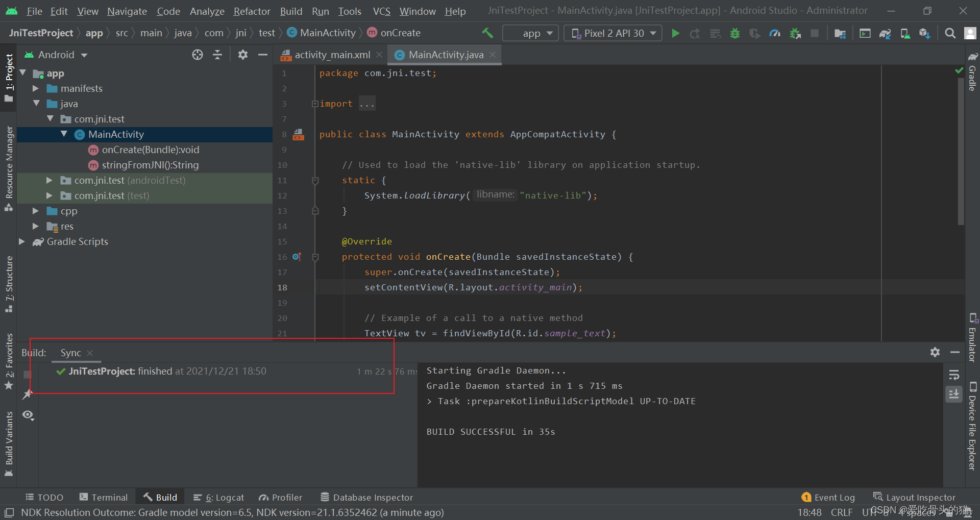Screen dimensions: 980x520
Task: Open Device File Explorer side panel
Action: 972,426
